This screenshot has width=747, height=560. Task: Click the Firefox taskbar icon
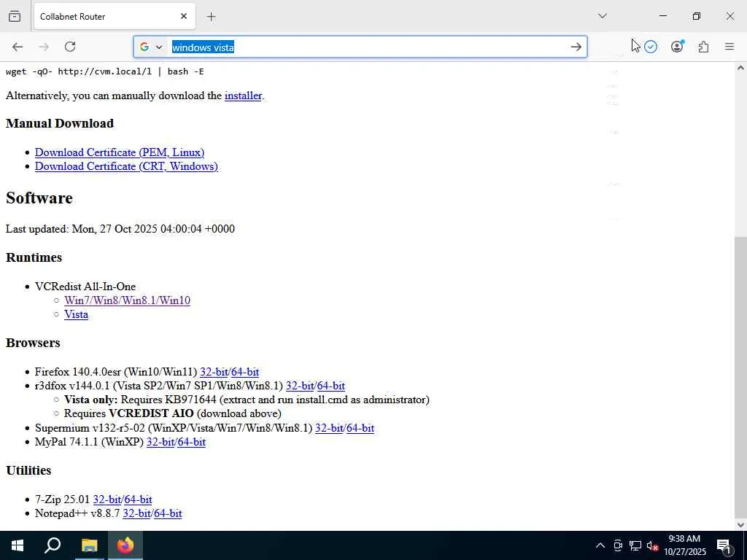click(125, 545)
